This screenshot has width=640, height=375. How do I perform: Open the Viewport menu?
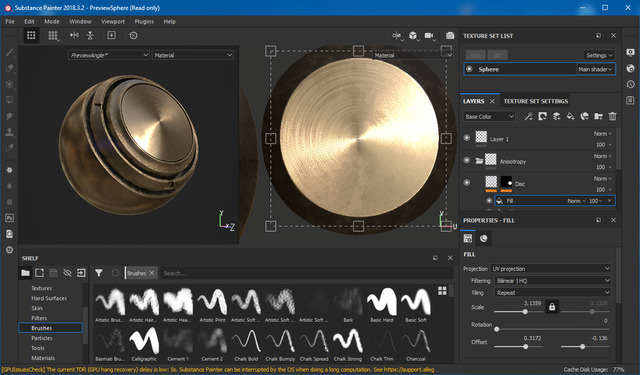113,21
